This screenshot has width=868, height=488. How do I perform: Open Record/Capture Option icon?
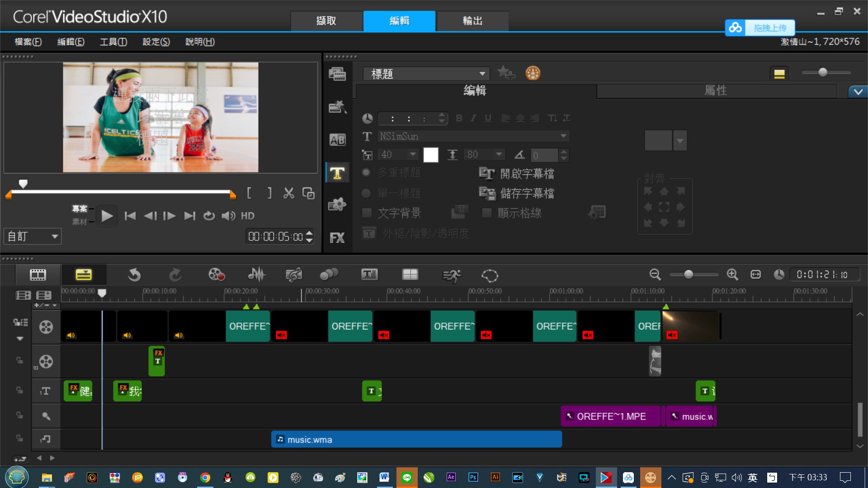coord(217,275)
